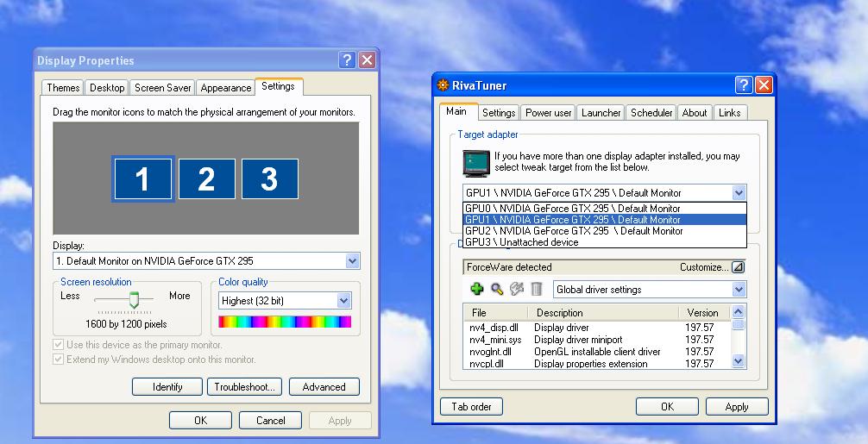Click the screen resolution slider thumb
The width and height of the screenshot is (868, 444).
point(134,300)
